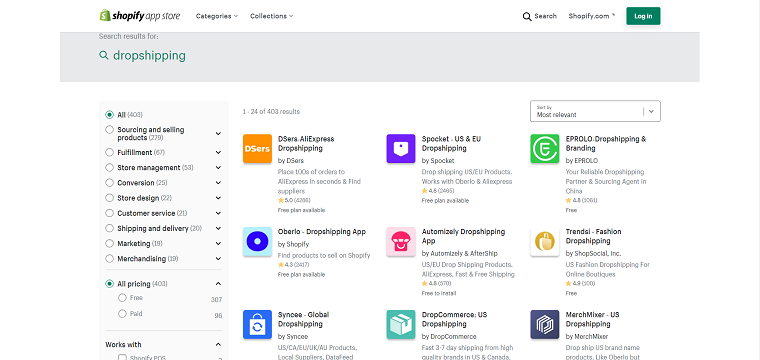This screenshot has height=360, width=760.
Task: Open the Syncee blue bag app icon
Action: click(x=257, y=324)
